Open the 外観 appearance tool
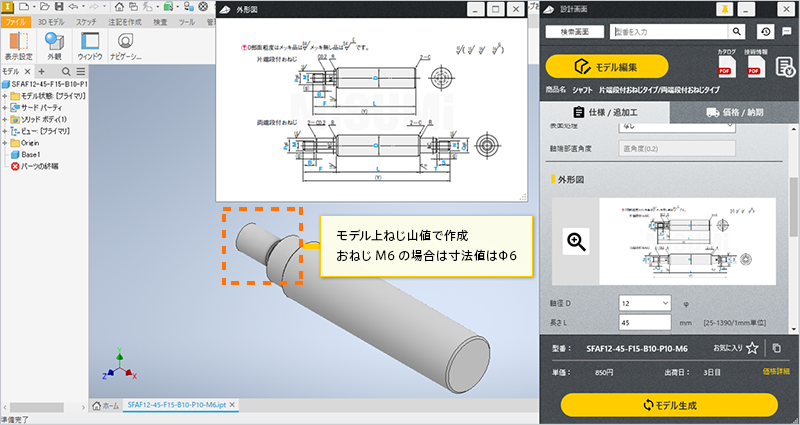The width and height of the screenshot is (800, 425). pos(54,43)
